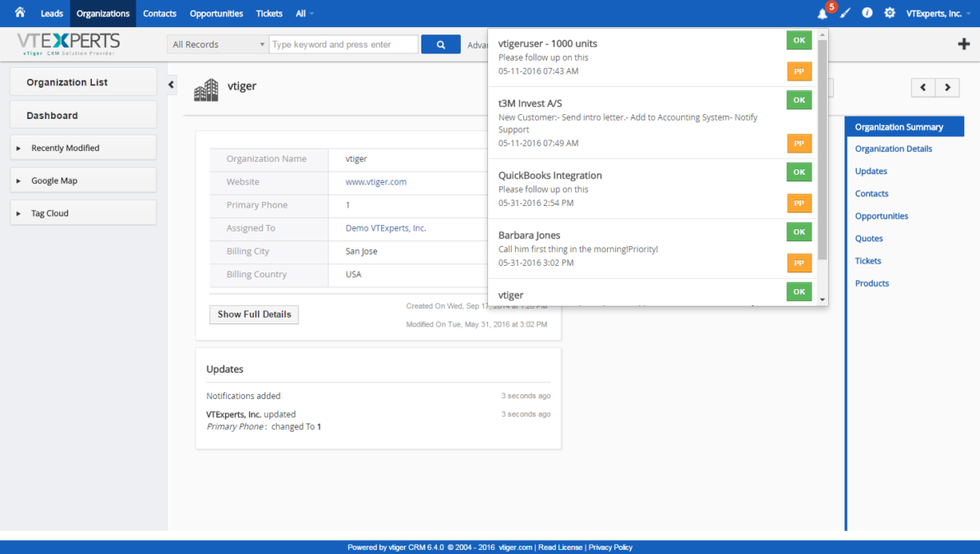The image size is (980, 554).
Task: Switch to the Contacts tab
Action: click(159, 14)
